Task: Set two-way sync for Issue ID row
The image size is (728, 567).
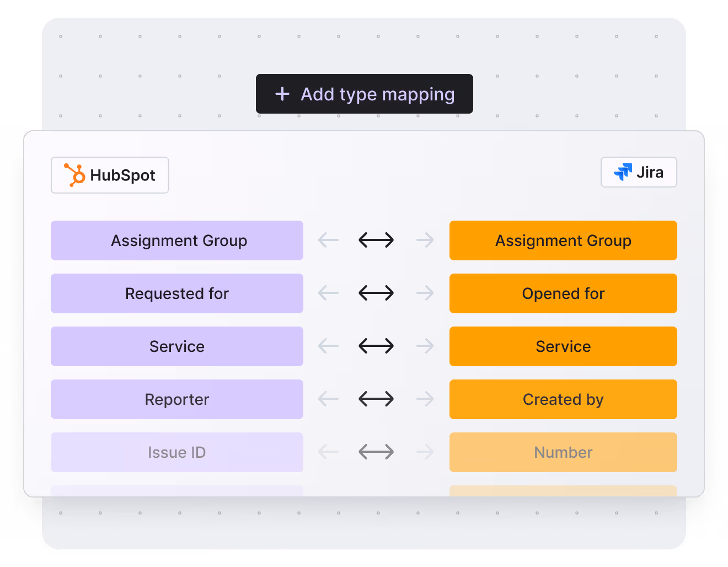Action: pyautogui.click(x=376, y=452)
